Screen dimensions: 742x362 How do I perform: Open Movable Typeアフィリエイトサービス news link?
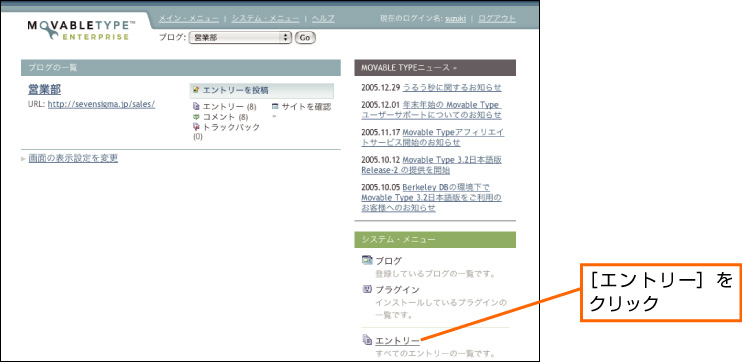(433, 138)
